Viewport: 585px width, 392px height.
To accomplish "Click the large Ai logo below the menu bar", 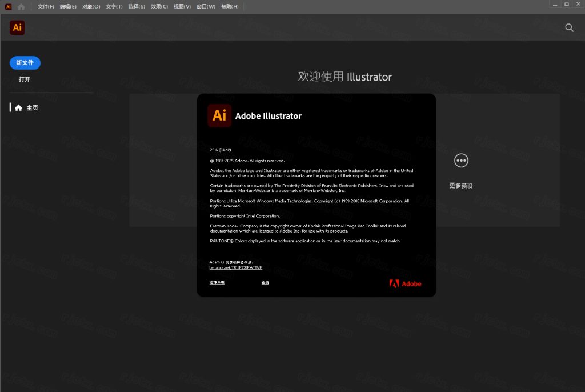I will tap(17, 27).
